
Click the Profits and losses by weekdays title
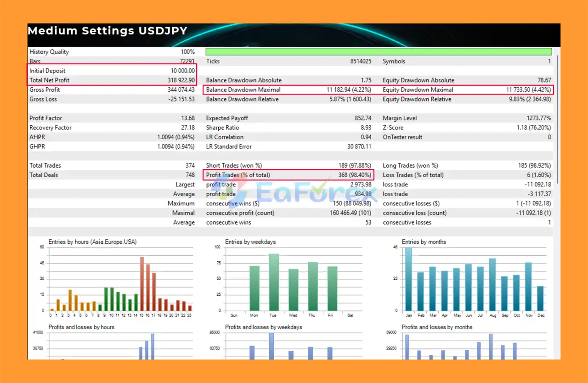(x=264, y=327)
